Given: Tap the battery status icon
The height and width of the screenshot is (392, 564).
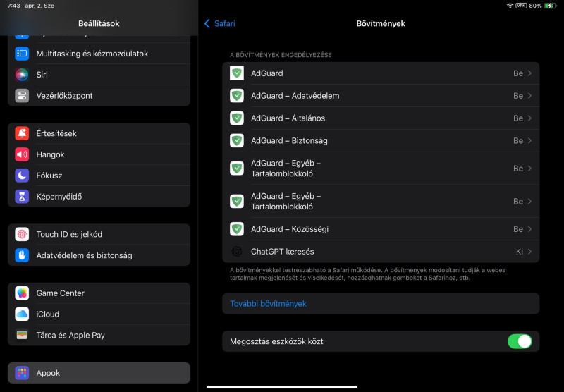Looking at the screenshot, I should click(551, 6).
